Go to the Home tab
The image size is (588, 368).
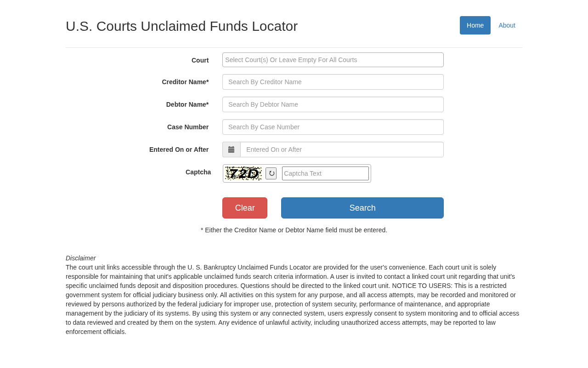pos(475,25)
